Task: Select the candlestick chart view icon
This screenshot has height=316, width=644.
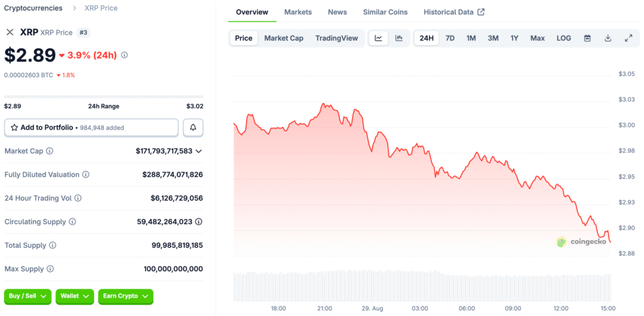Action: (399, 38)
